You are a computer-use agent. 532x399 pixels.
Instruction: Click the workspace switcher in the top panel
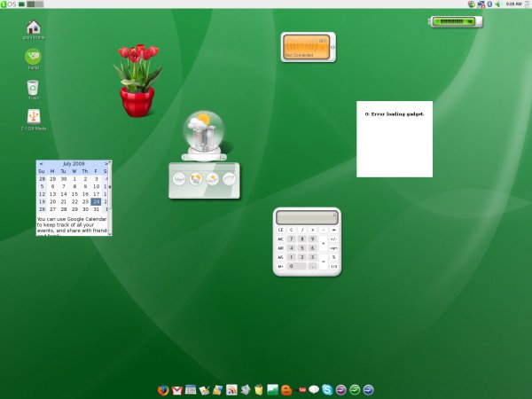click(35, 4)
